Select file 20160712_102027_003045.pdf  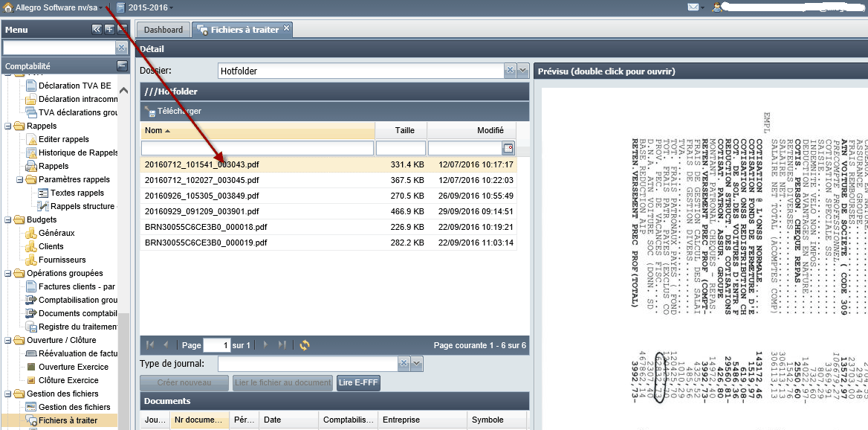pyautogui.click(x=328, y=180)
